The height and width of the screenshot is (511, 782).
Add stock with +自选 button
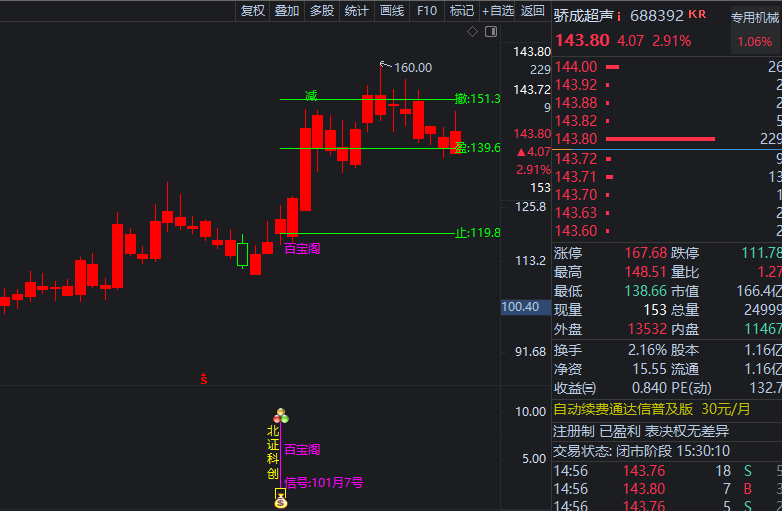point(498,11)
